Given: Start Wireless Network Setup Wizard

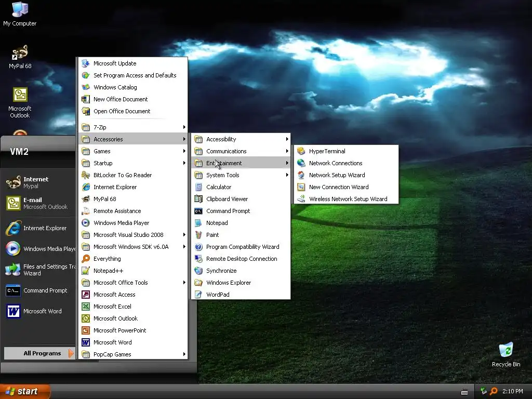Looking at the screenshot, I should [346, 199].
